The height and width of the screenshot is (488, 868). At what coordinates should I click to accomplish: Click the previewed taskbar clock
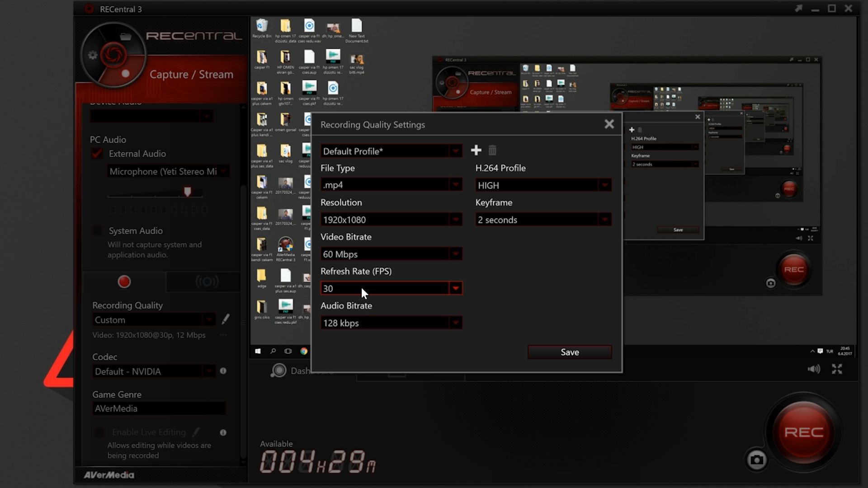pyautogui.click(x=845, y=351)
